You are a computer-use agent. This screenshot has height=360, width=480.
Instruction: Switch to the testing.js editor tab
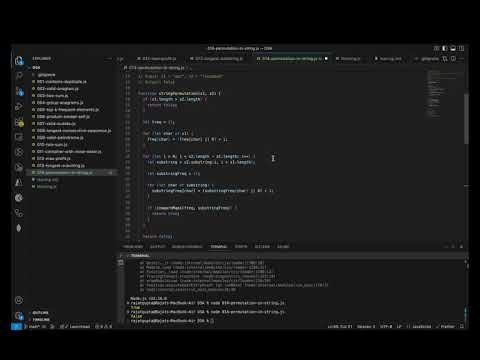pos(349,59)
